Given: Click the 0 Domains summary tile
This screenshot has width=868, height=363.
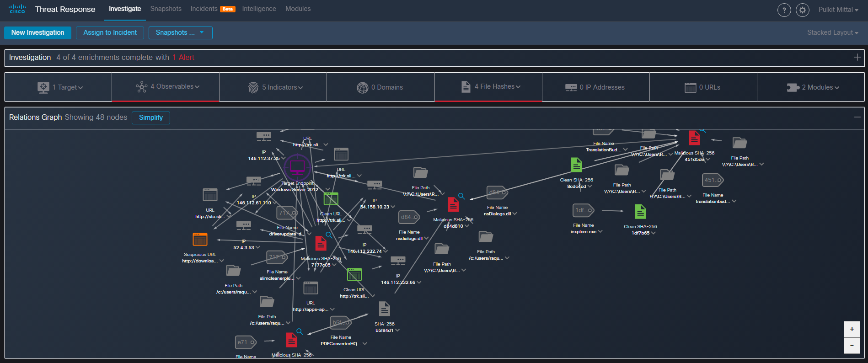Looking at the screenshot, I should click(x=380, y=87).
